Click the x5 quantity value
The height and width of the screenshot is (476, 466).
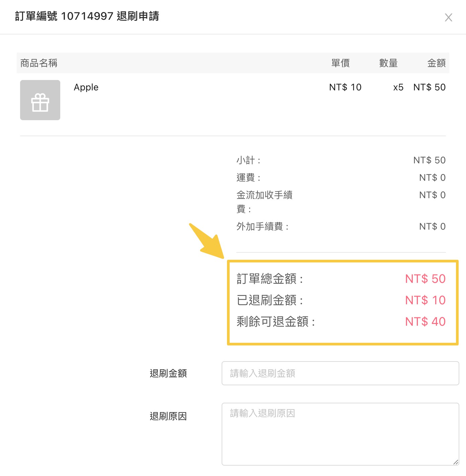point(398,87)
